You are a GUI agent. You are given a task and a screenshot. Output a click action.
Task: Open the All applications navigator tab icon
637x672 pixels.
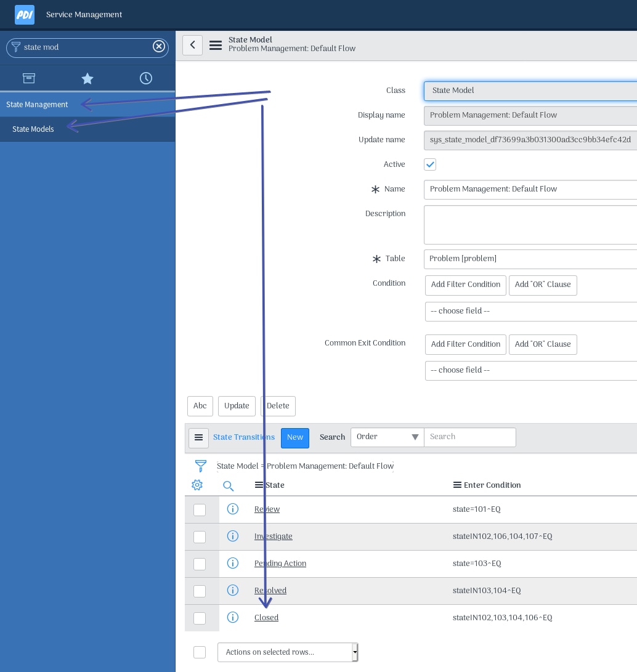pos(29,78)
